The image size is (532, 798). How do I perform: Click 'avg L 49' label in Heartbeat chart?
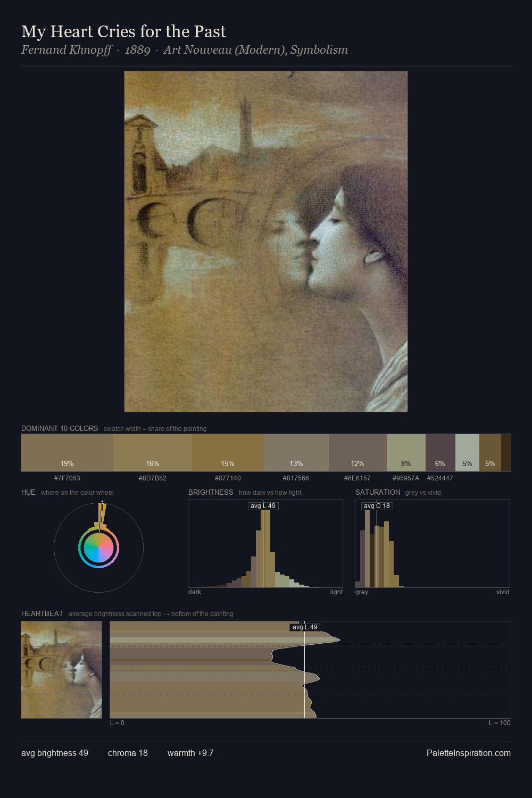[305, 627]
